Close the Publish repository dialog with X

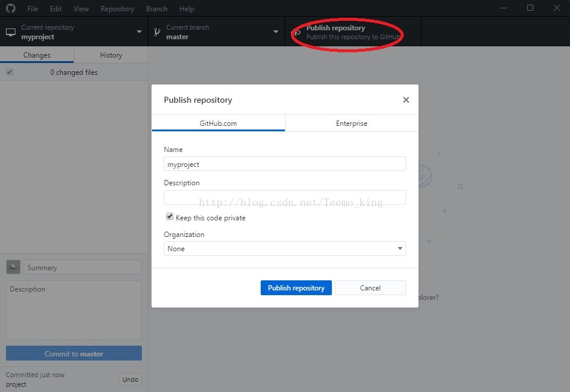pos(406,100)
